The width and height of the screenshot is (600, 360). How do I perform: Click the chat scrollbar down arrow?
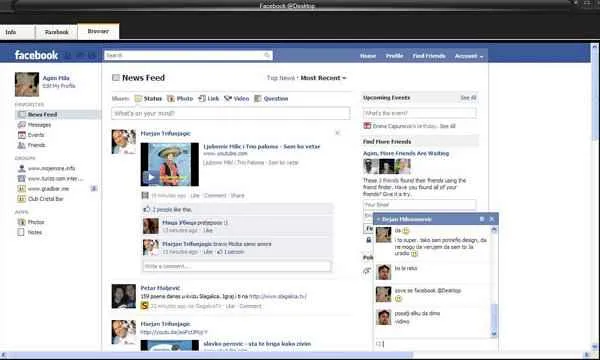click(494, 334)
